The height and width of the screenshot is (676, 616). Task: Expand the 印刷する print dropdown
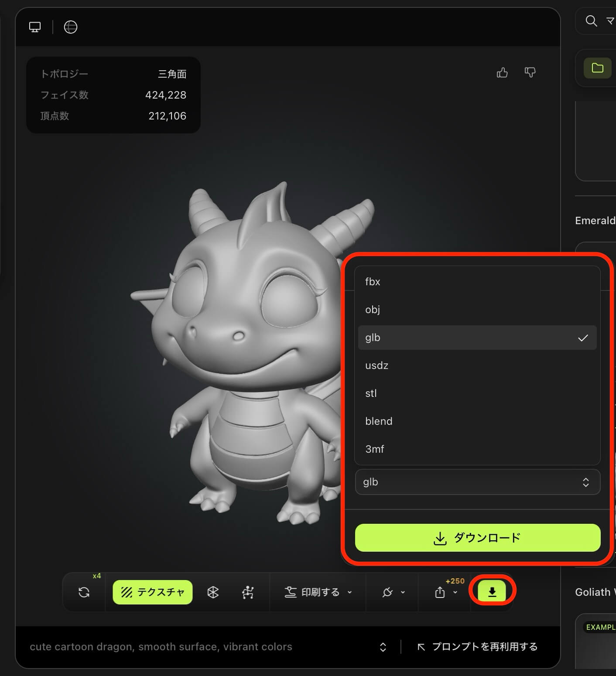tap(318, 592)
